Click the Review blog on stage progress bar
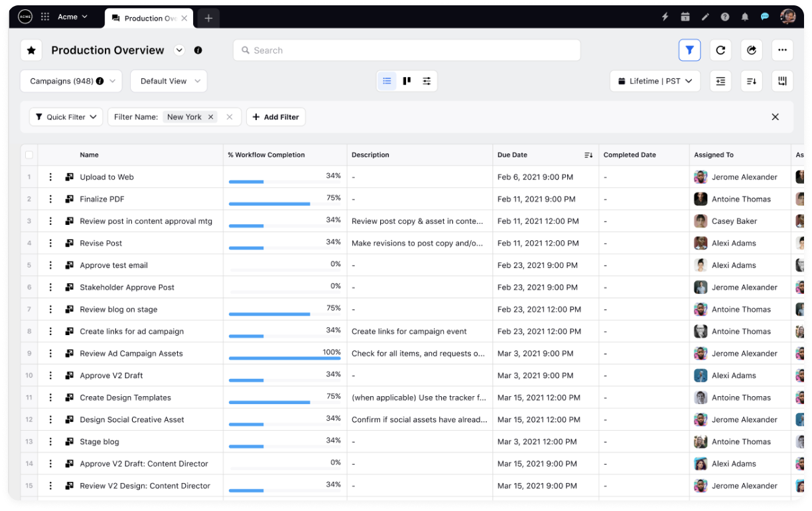The width and height of the screenshot is (812, 511). 268,315
